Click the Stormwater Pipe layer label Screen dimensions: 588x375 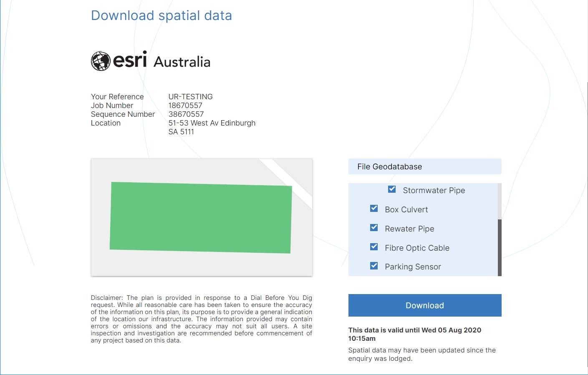(x=434, y=190)
